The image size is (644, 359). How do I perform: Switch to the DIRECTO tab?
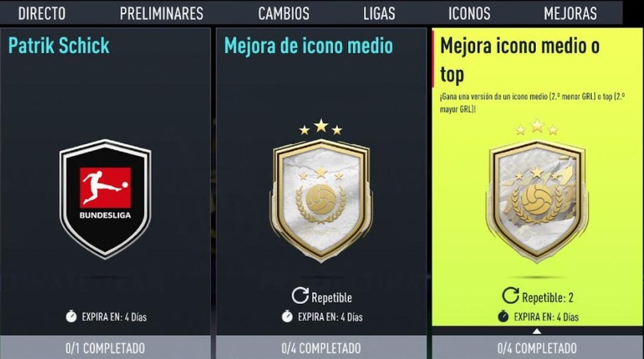tap(41, 14)
